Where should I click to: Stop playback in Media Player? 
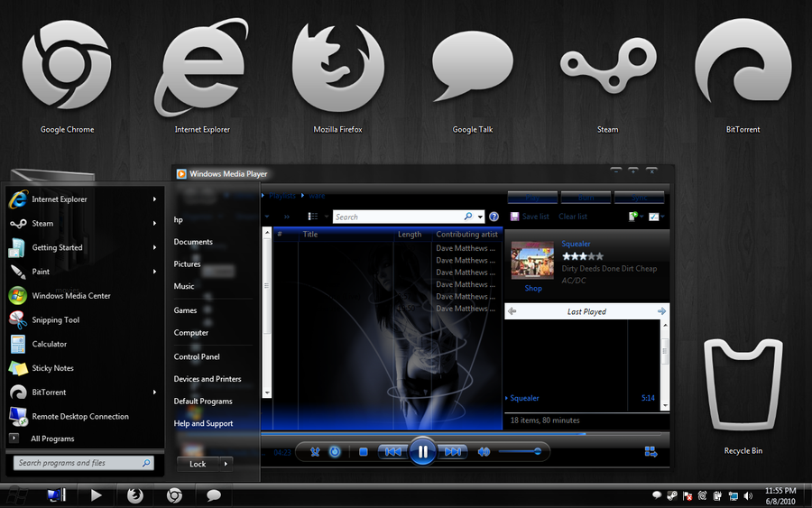363,451
